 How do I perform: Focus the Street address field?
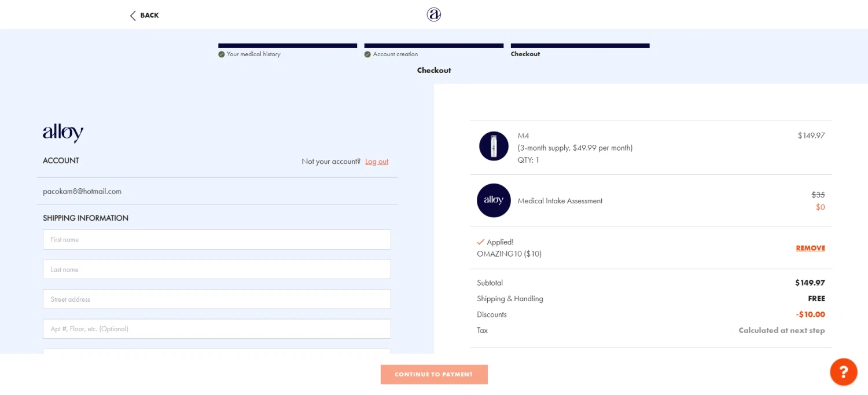pos(217,299)
